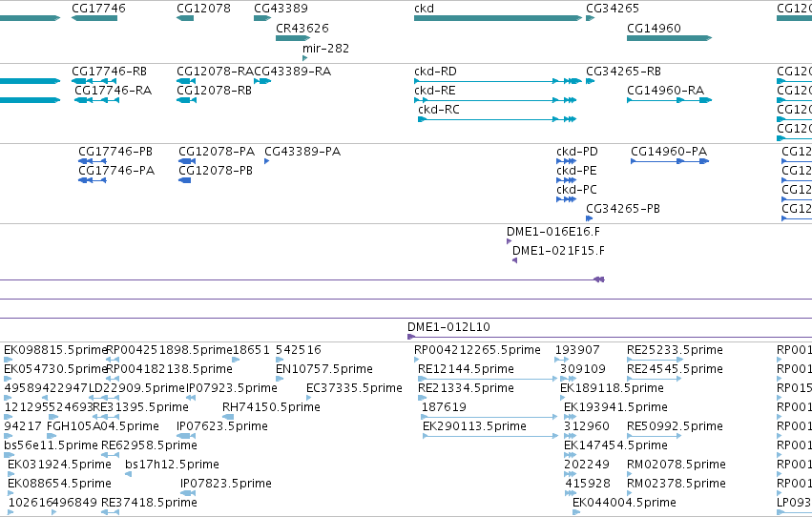
Task: Click the IP07623.5prime EST label
Action: tap(222, 426)
